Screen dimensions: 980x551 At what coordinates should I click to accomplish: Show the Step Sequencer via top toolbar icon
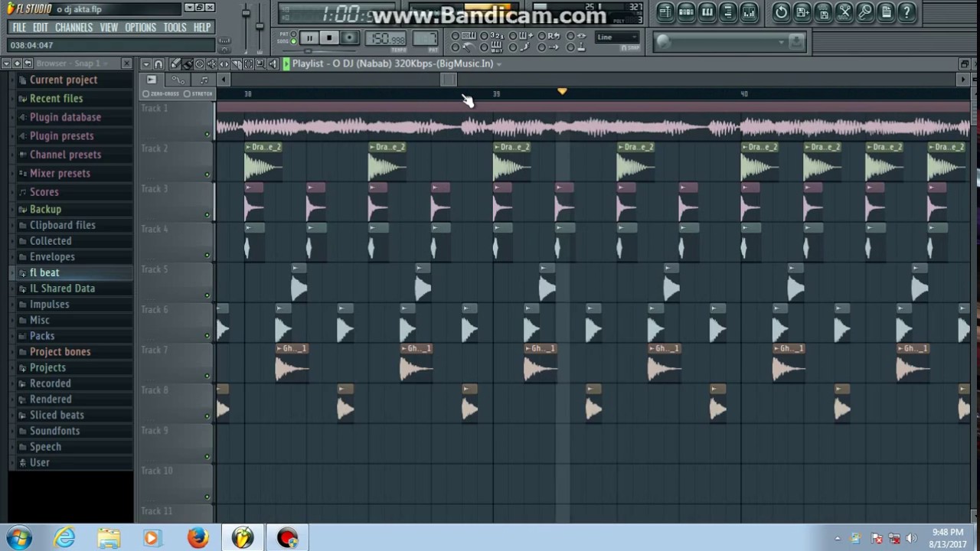point(686,11)
